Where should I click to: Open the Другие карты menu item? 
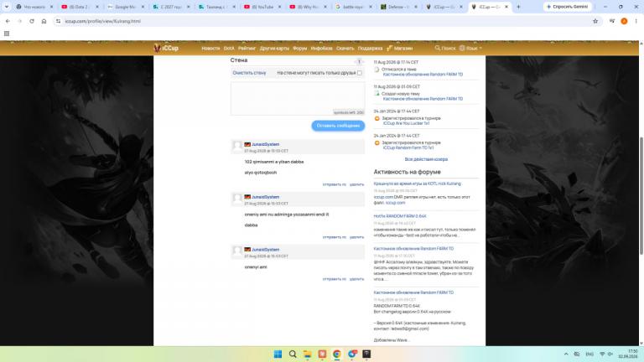[274, 48]
